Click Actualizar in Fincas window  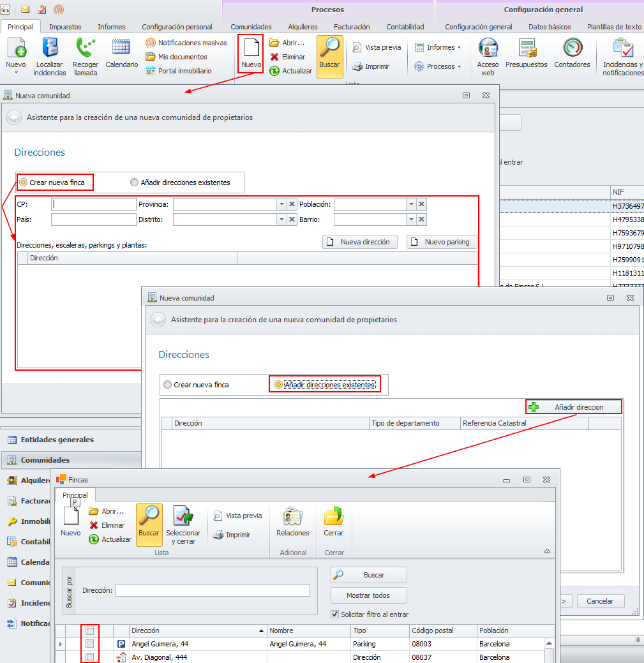coord(110,539)
